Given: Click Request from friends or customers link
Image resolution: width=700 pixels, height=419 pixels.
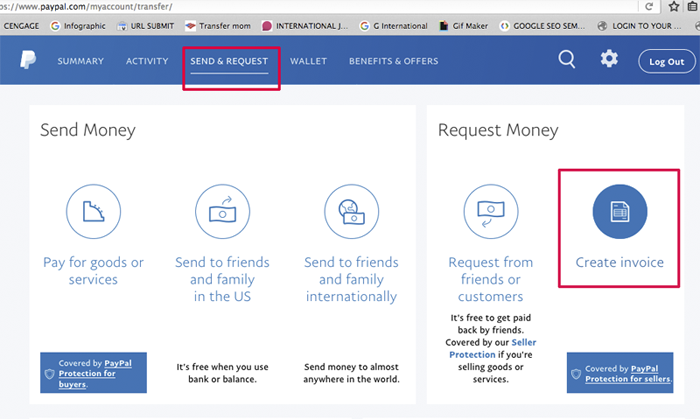Looking at the screenshot, I should click(491, 279).
